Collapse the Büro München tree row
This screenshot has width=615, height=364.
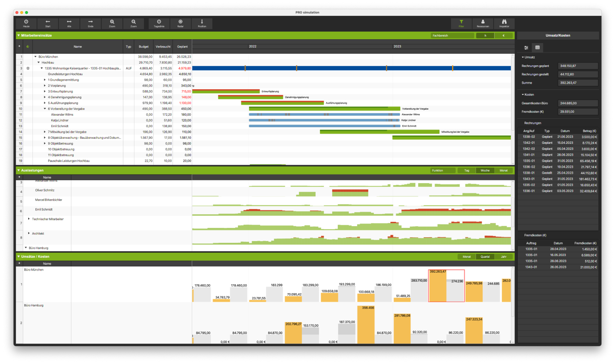35,57
